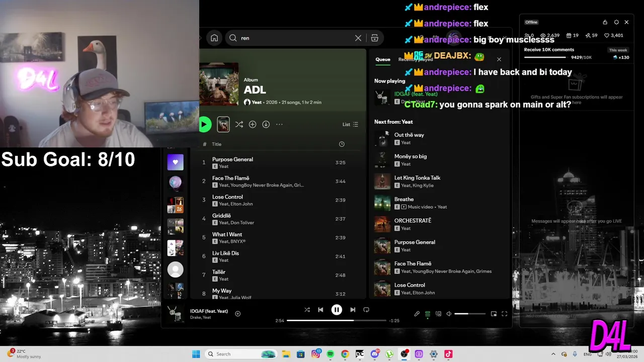
Task: Open Instagram from the taskbar
Action: coord(315,354)
